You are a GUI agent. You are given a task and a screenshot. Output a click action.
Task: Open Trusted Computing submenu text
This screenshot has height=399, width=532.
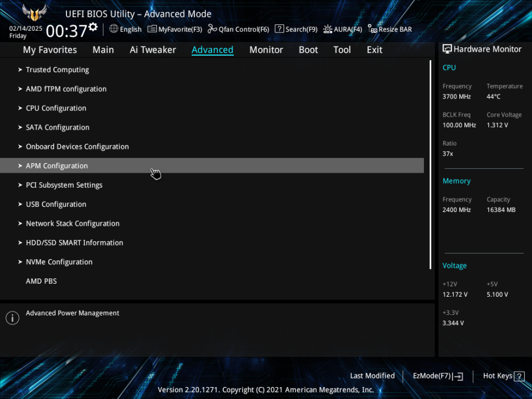[57, 70]
